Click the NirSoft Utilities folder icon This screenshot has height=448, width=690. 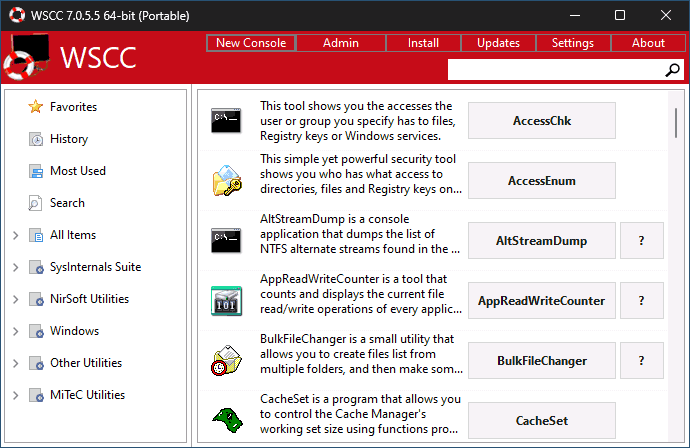tap(36, 299)
